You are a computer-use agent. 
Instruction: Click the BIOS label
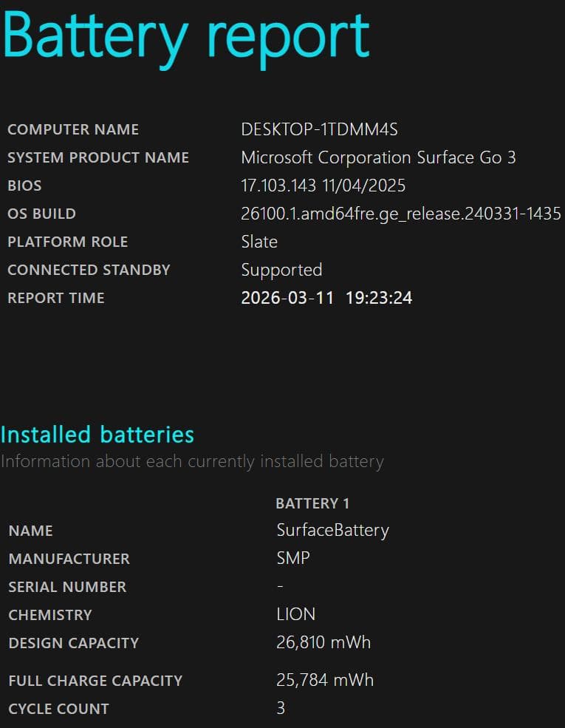click(x=24, y=186)
